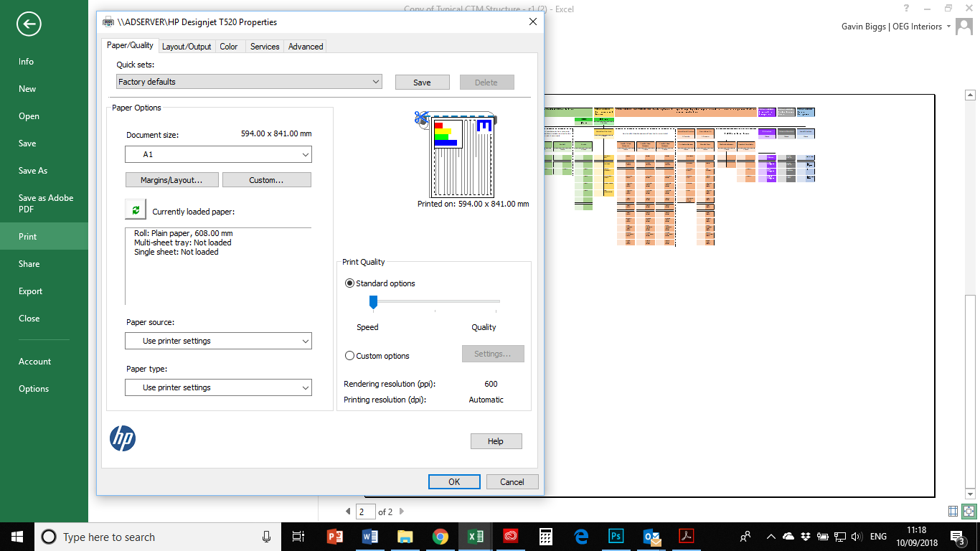Screen dimensions: 980x551
Task: Click the preview scrollbar down arrow
Action: [970, 494]
